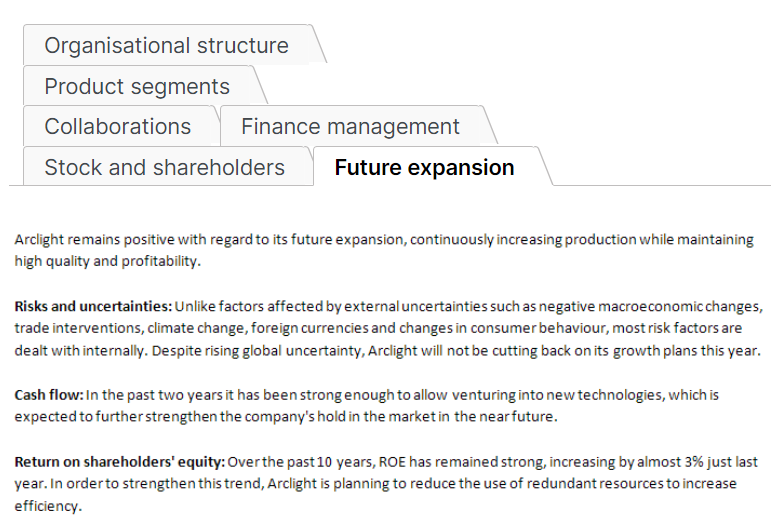This screenshot has height=531, width=775.
Task: Click the bold 'Cash flow:' heading
Action: (49, 395)
